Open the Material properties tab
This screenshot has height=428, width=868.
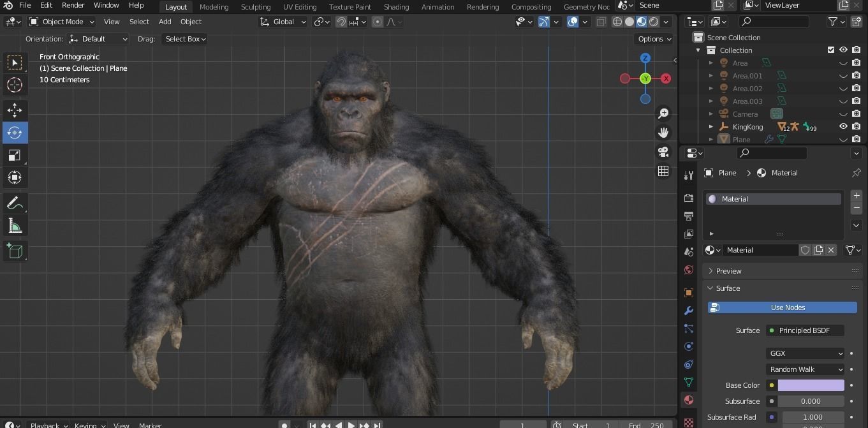click(x=689, y=400)
